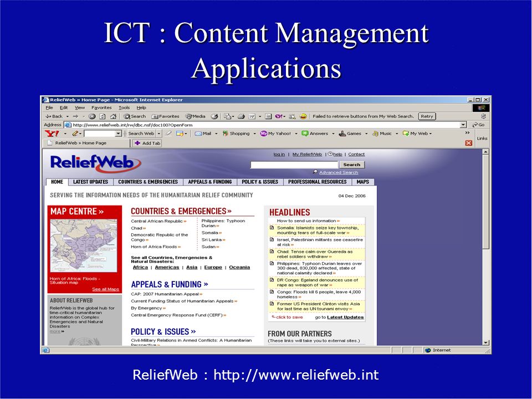This screenshot has height=399, width=532.
Task: Show more Yahoo toolbar items chevron
Action: 467,132
